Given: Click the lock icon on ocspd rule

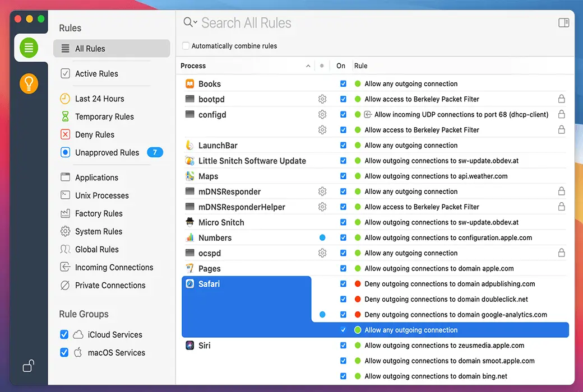Looking at the screenshot, I should (x=562, y=253).
